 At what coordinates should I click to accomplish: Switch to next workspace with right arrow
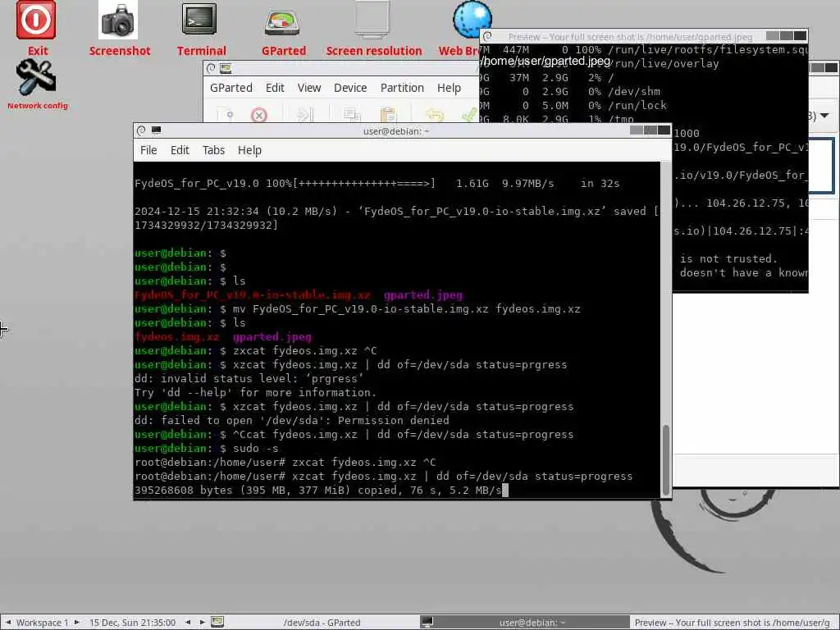coord(76,622)
